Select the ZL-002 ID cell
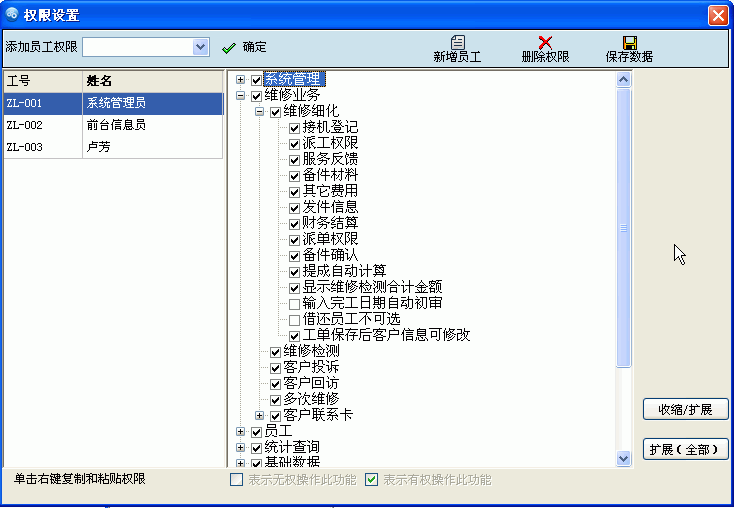 (43, 125)
